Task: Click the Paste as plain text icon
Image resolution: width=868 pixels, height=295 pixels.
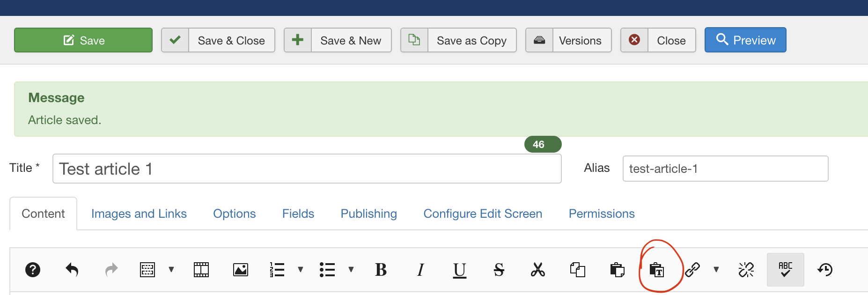Action: tap(656, 270)
